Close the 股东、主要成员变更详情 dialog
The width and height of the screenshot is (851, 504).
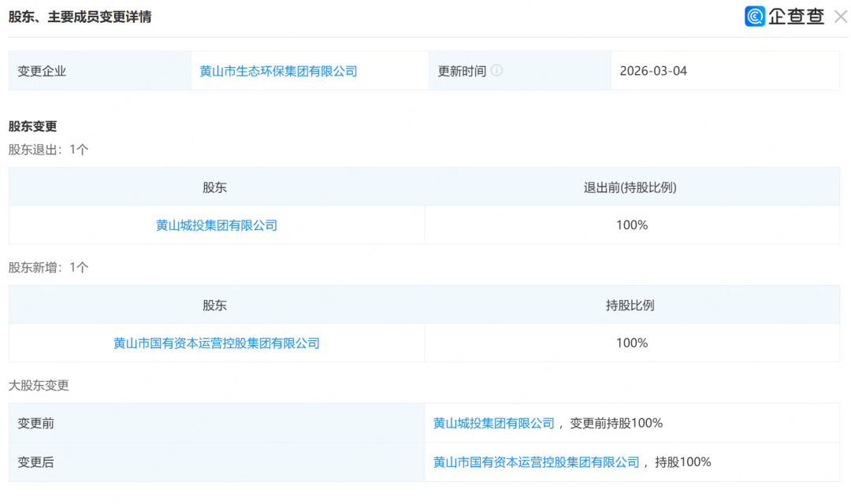841,17
